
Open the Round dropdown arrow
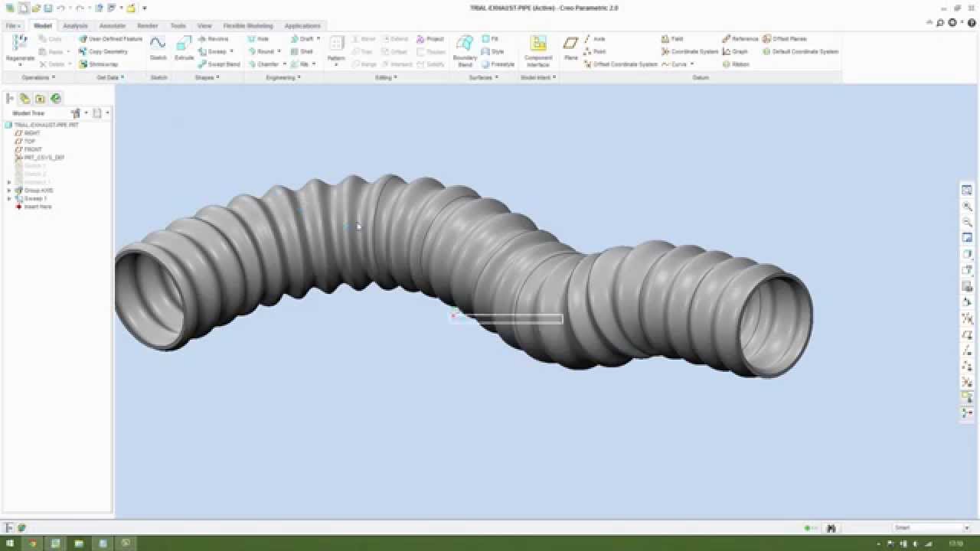[279, 52]
